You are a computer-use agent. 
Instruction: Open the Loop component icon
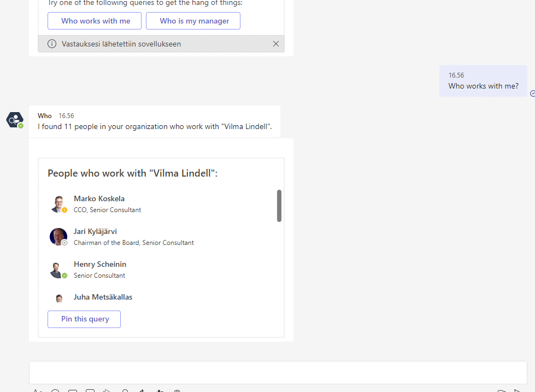tap(125, 391)
